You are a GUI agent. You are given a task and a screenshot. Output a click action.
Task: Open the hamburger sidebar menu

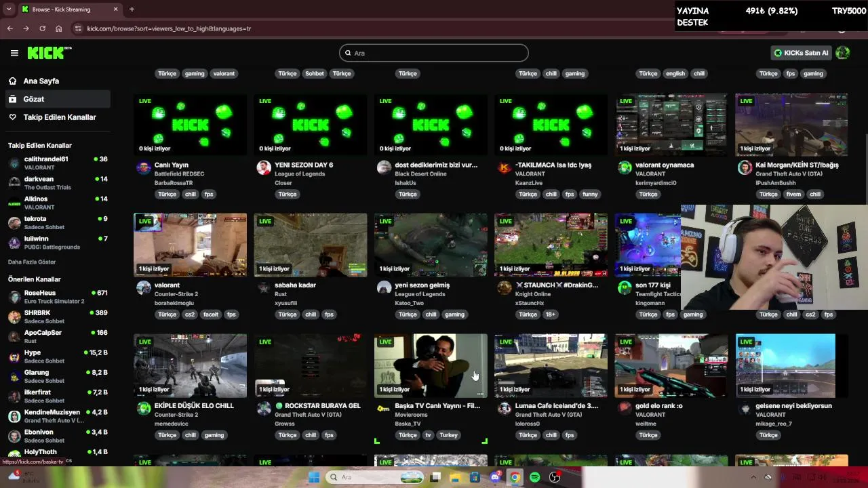click(14, 53)
